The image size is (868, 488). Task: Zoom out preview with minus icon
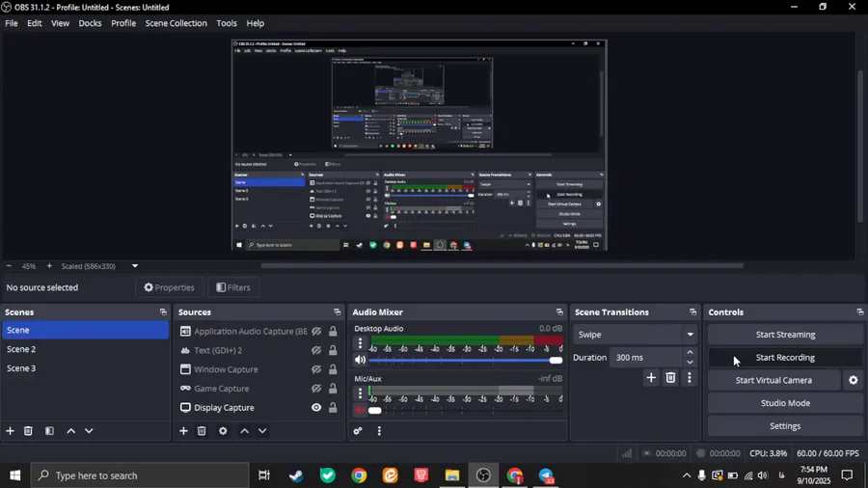(x=9, y=266)
